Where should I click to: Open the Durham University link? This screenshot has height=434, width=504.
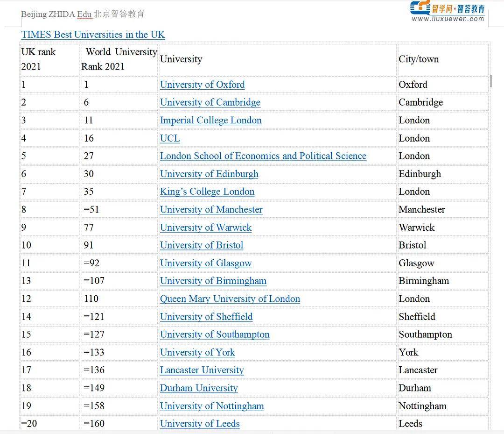pos(199,388)
